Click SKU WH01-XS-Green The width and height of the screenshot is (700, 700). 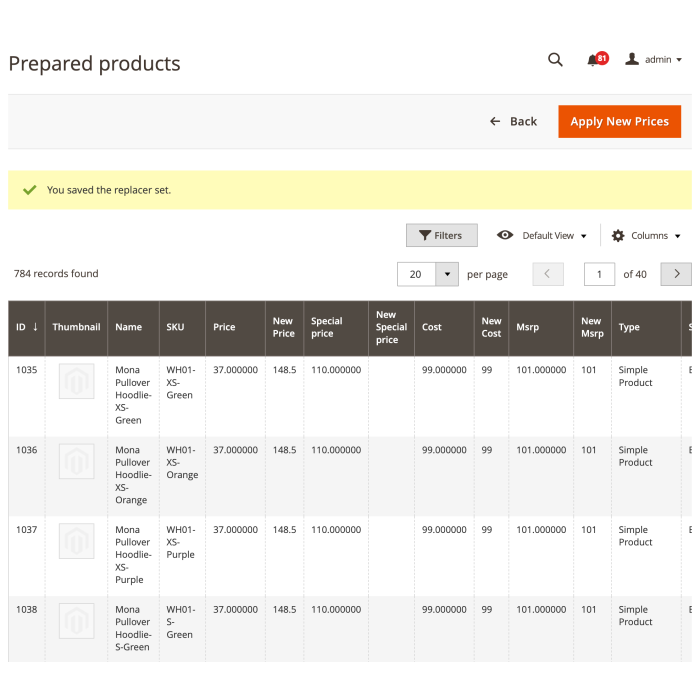click(181, 383)
